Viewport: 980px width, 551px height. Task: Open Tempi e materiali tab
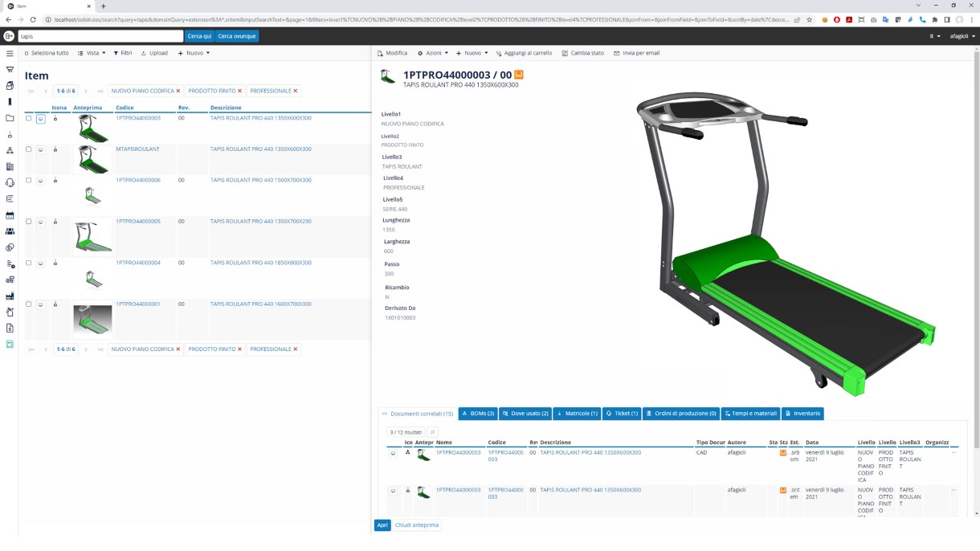tap(751, 414)
